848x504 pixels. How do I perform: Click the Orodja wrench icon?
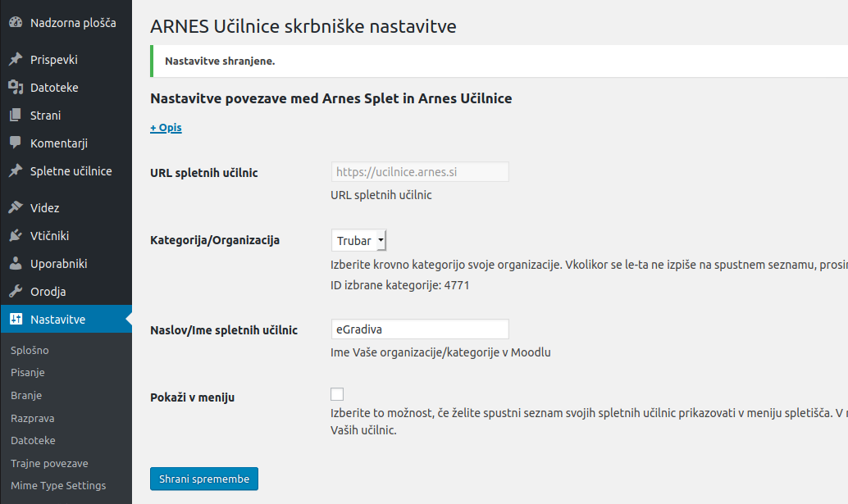[x=16, y=291]
